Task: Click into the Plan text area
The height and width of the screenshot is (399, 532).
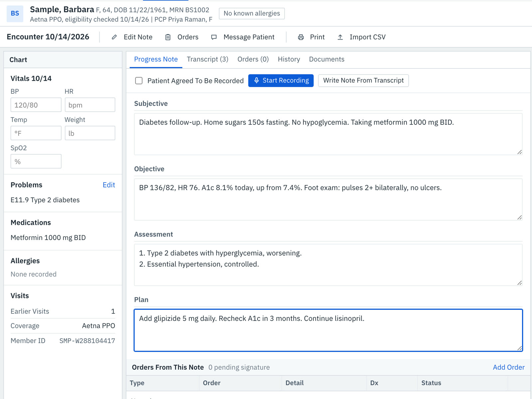Action: coord(328,330)
